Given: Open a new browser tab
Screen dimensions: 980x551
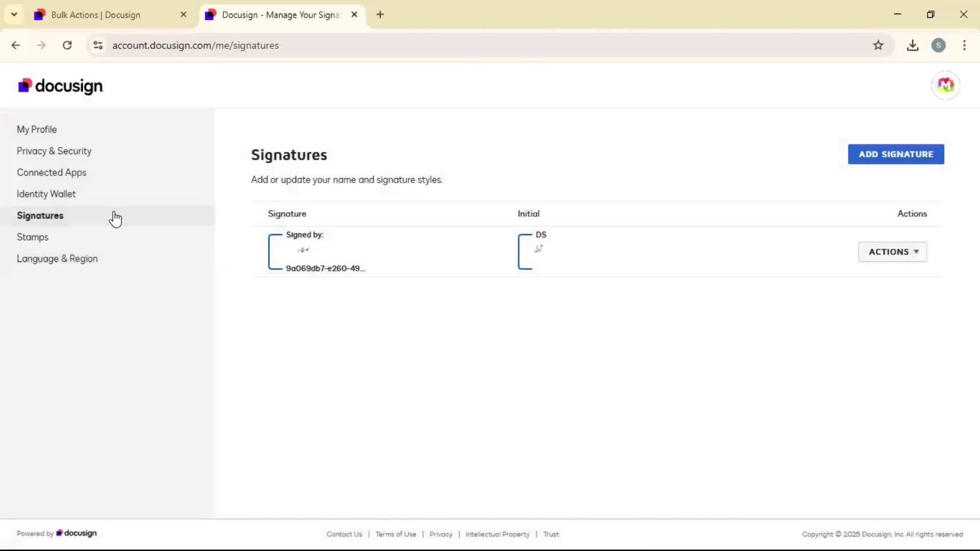Looking at the screenshot, I should click(x=380, y=14).
